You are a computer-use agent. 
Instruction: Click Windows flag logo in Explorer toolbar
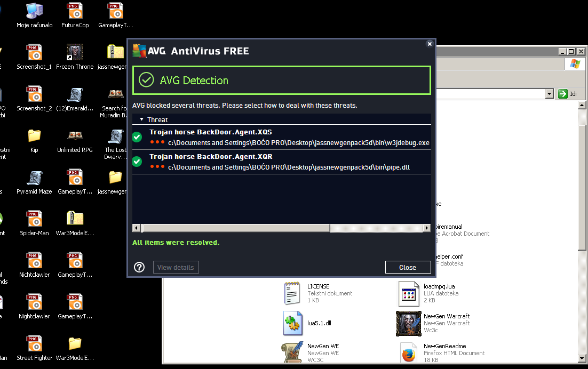pyautogui.click(x=575, y=63)
